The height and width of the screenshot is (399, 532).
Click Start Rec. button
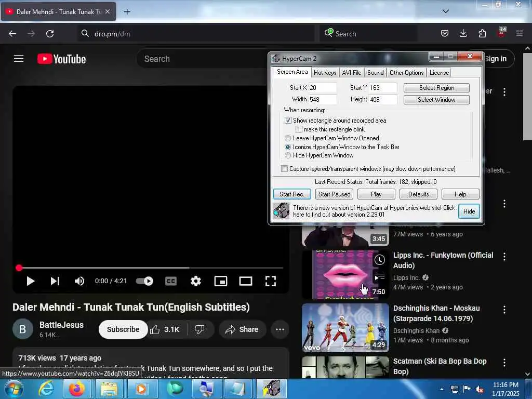(x=292, y=194)
